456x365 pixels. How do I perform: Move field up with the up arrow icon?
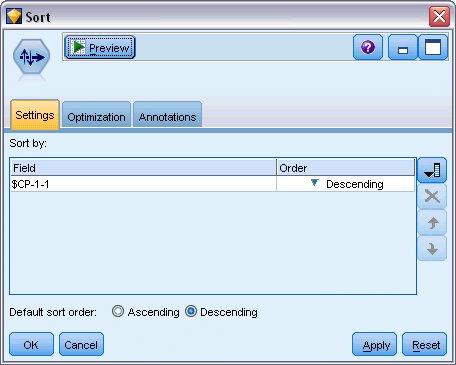432,222
